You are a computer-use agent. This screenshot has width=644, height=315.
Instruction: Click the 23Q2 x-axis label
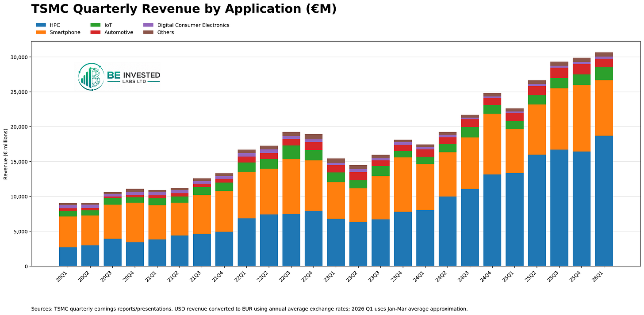pos(353,276)
